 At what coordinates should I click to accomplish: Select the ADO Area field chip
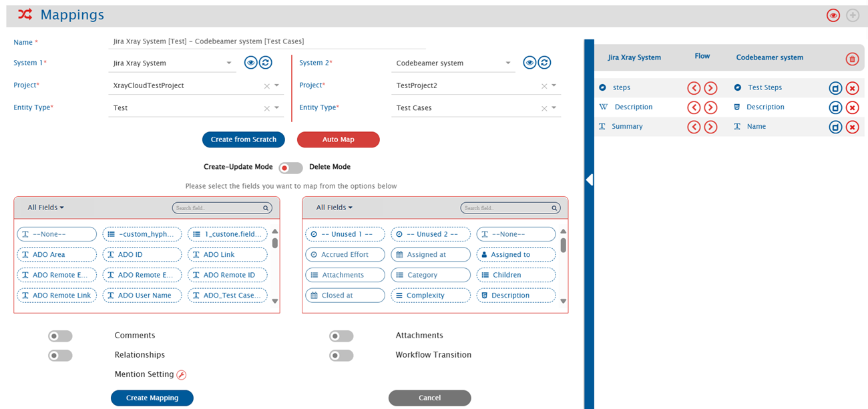point(57,255)
